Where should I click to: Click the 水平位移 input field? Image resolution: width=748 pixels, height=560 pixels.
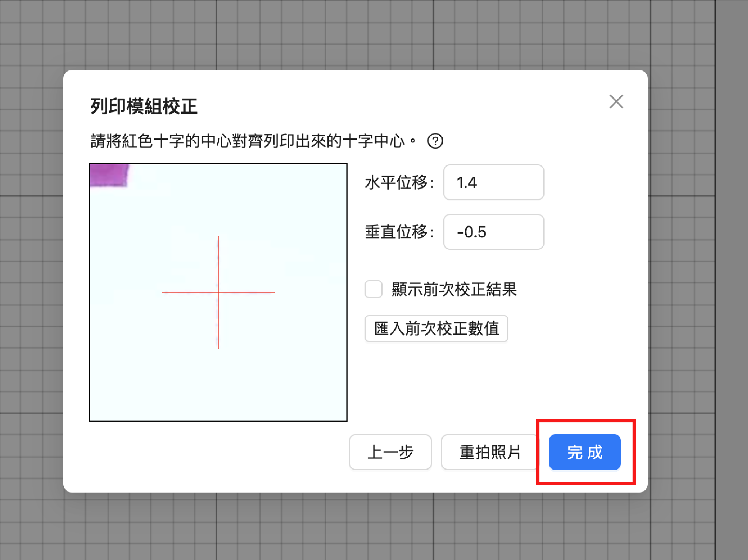[494, 183]
